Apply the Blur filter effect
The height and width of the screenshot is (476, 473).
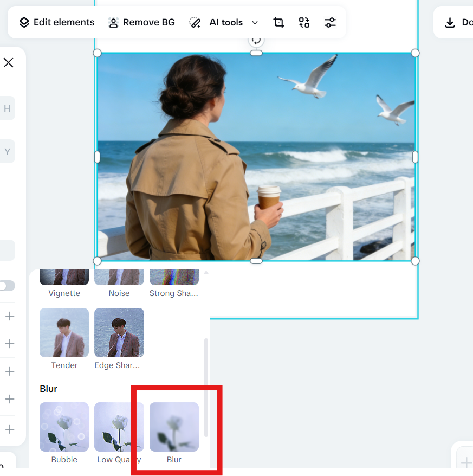tap(173, 427)
